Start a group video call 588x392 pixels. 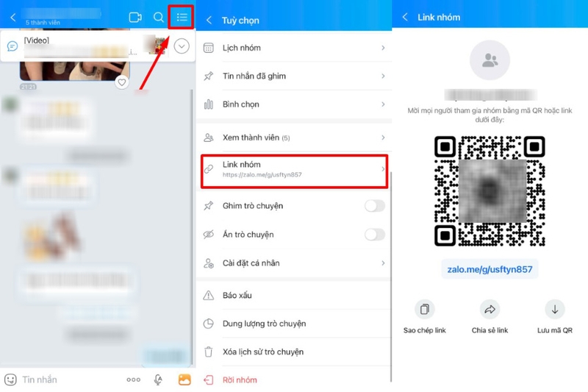pos(135,17)
